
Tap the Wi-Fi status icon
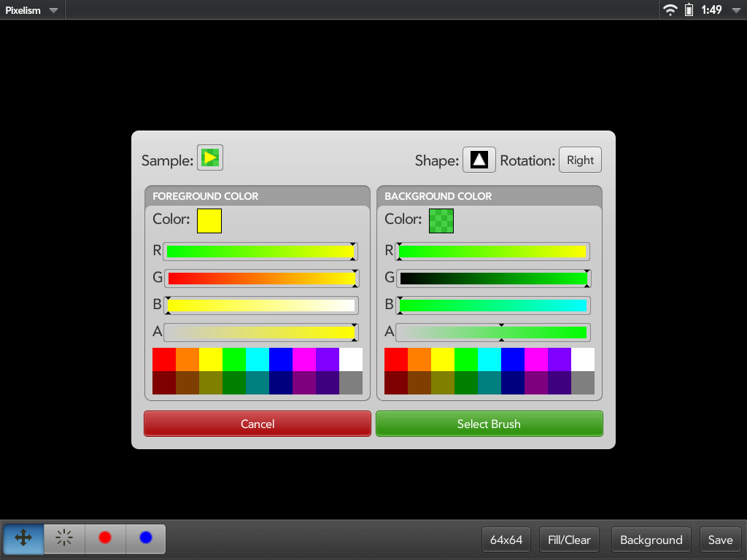pos(670,10)
